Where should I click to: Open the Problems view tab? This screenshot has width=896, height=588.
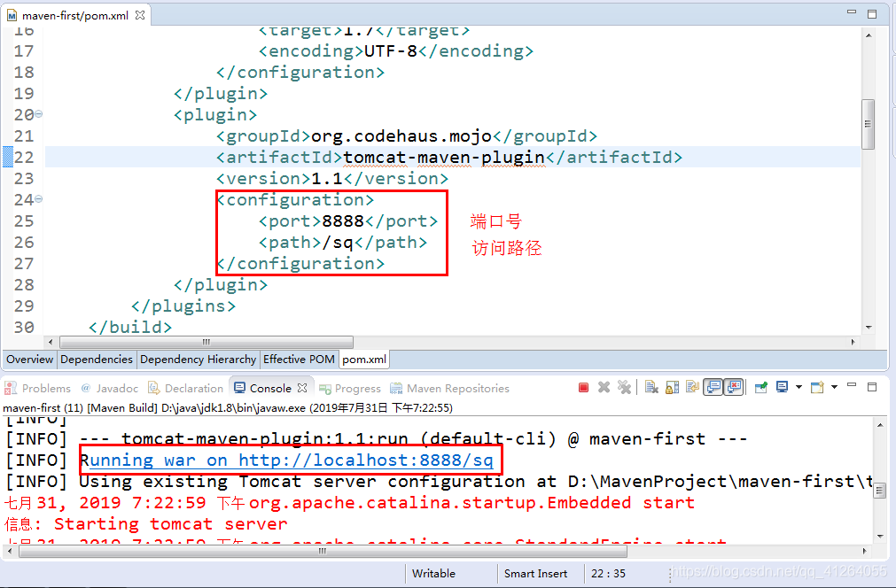point(38,388)
